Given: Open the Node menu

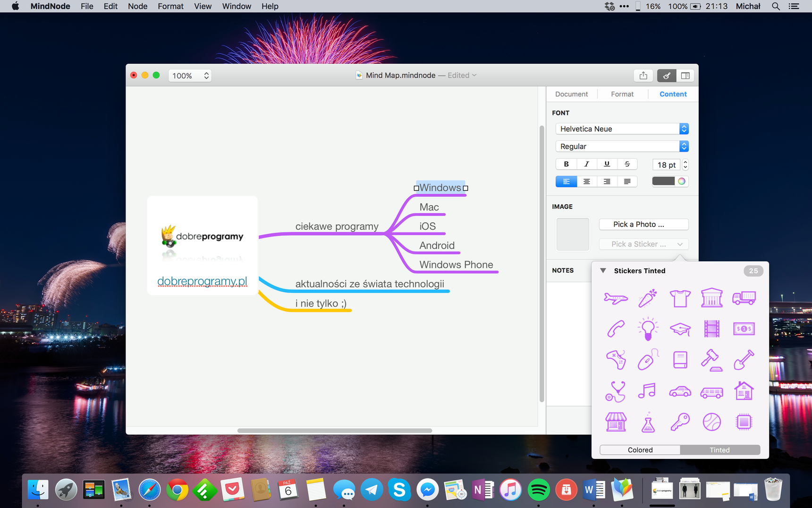Looking at the screenshot, I should tap(137, 6).
